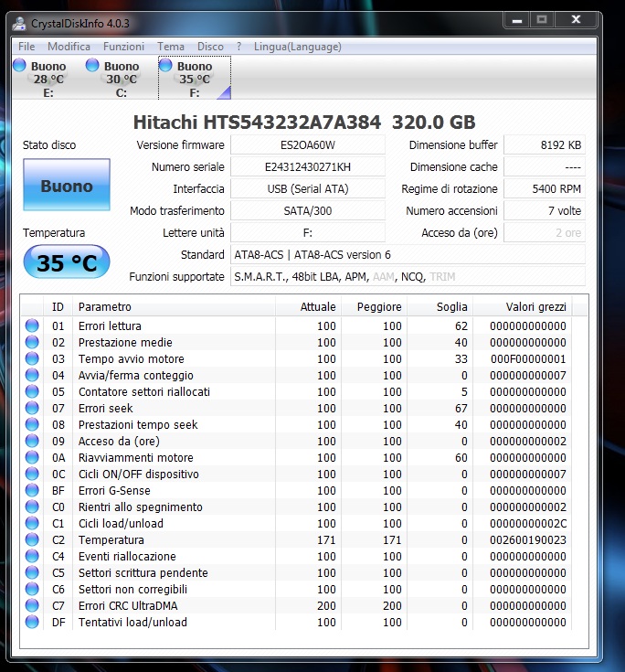Click the 5400 RPM rotation field
The image size is (625, 672).
tap(545, 188)
